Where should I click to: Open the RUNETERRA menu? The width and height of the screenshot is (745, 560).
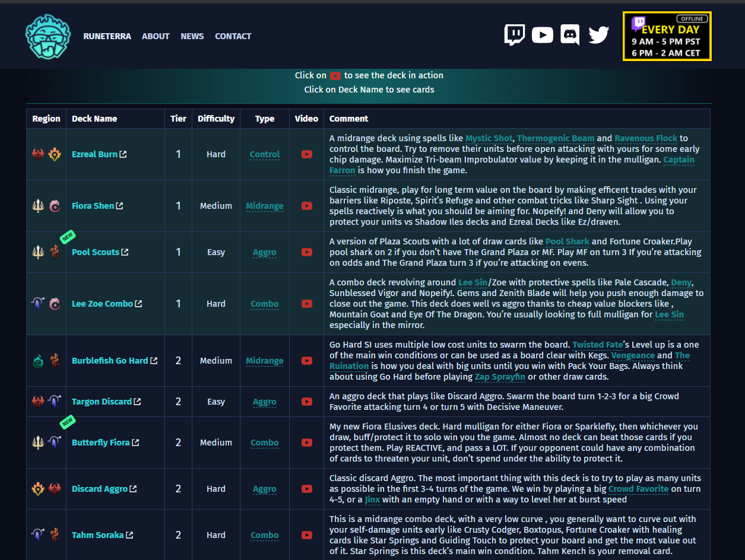(107, 36)
